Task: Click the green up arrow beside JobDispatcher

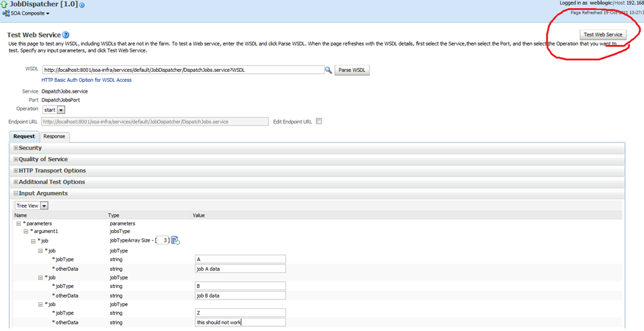Action: [x=5, y=5]
